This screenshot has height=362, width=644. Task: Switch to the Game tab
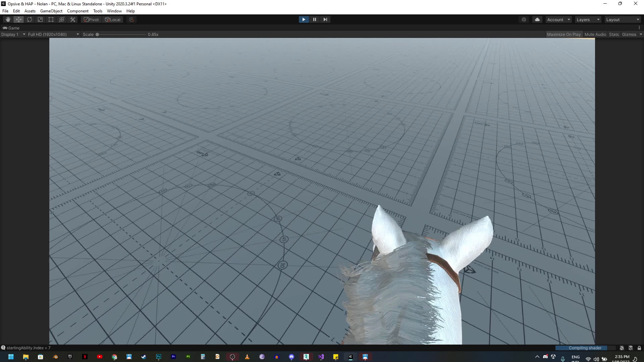(x=11, y=28)
